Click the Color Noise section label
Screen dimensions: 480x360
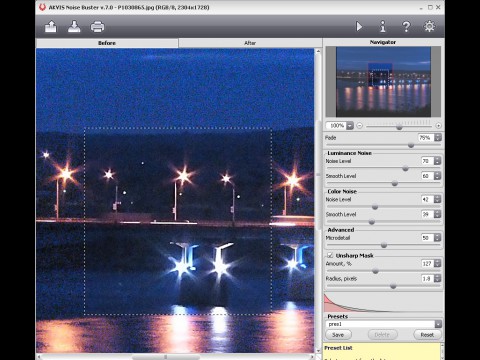(x=342, y=191)
